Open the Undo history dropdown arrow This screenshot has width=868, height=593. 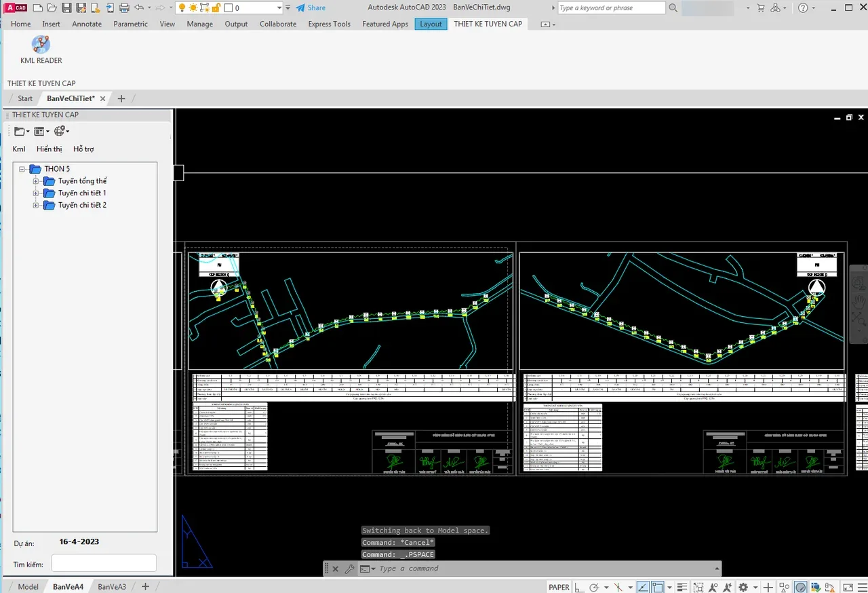[x=149, y=8]
